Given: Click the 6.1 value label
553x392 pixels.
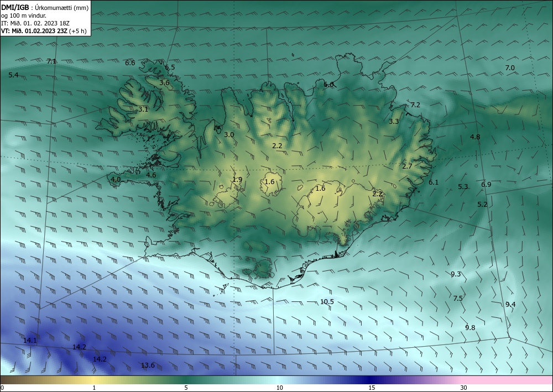Looking at the screenshot, I should click(x=434, y=182).
